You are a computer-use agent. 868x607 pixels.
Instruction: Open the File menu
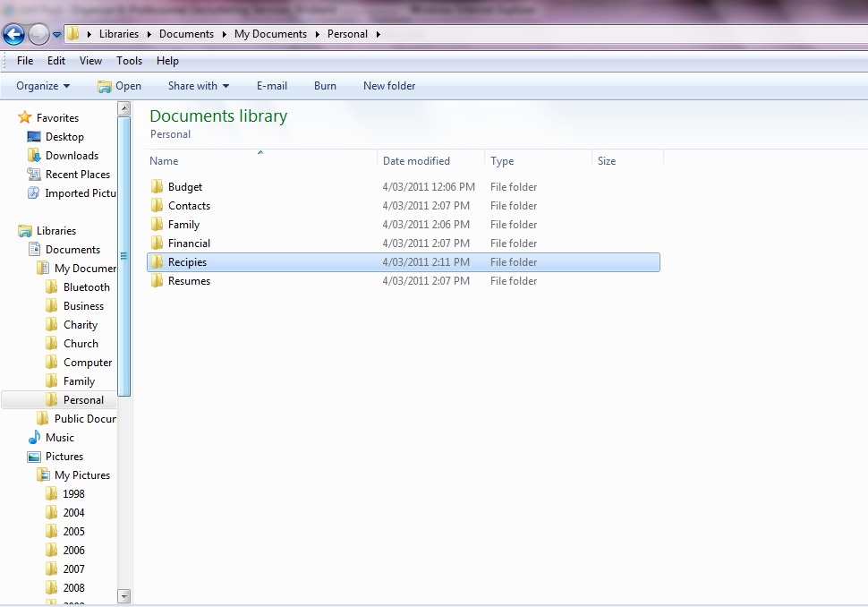pyautogui.click(x=25, y=61)
